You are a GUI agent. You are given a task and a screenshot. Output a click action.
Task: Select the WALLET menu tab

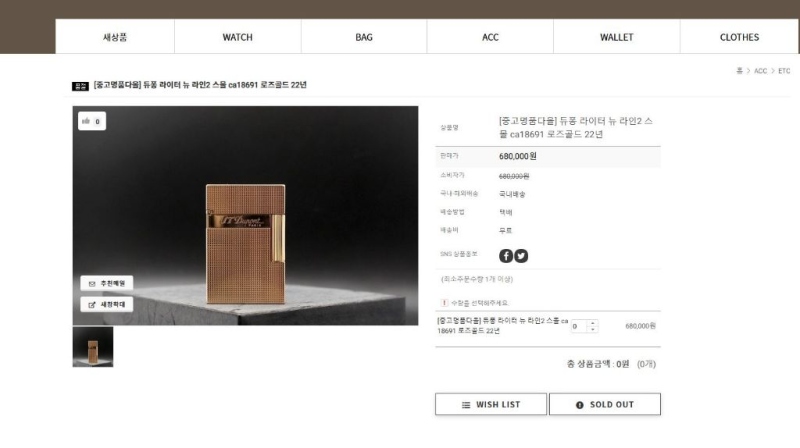click(616, 37)
